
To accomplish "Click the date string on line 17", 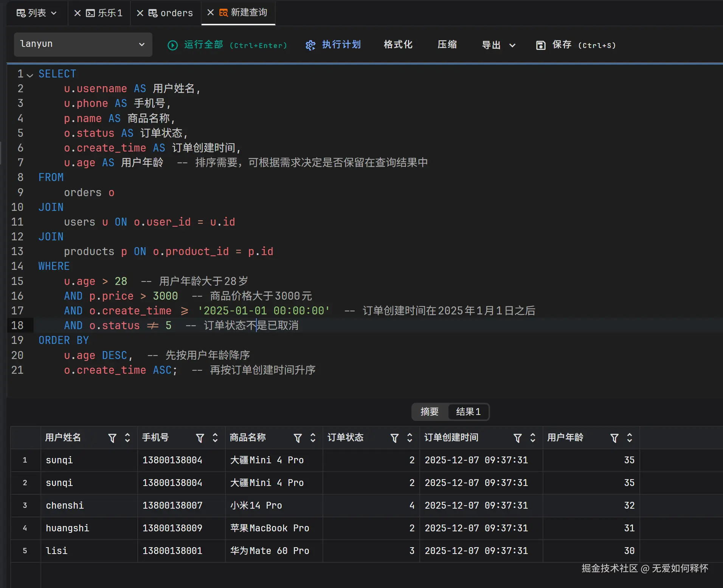I will [264, 311].
